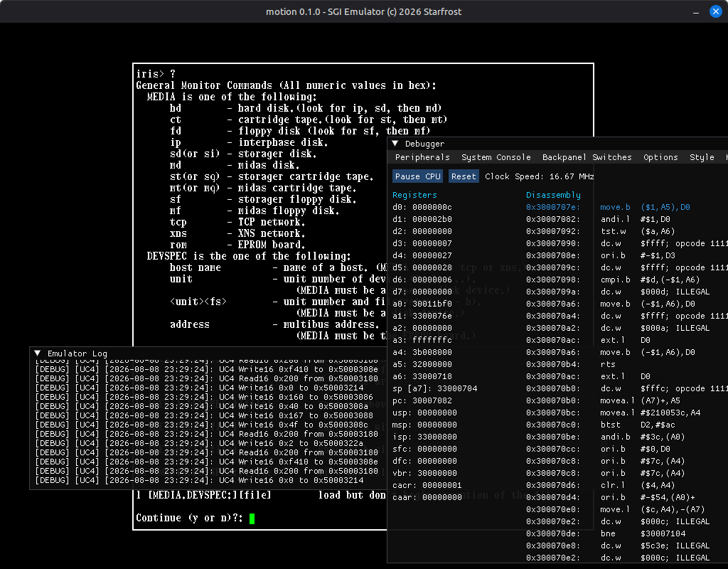The width and height of the screenshot is (728, 569).
Task: Minimize the emulator window
Action: coord(695,12)
